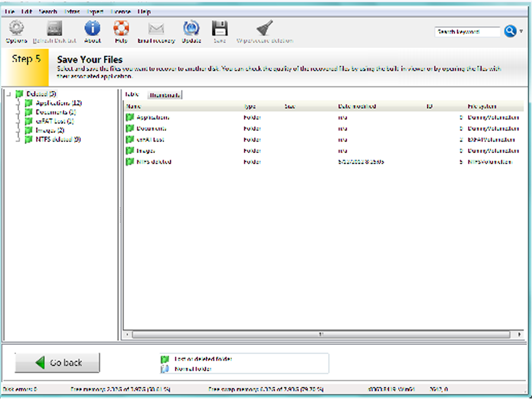This screenshot has height=399, width=532.
Task: Open Help lifebuoy icon
Action: coord(121,29)
